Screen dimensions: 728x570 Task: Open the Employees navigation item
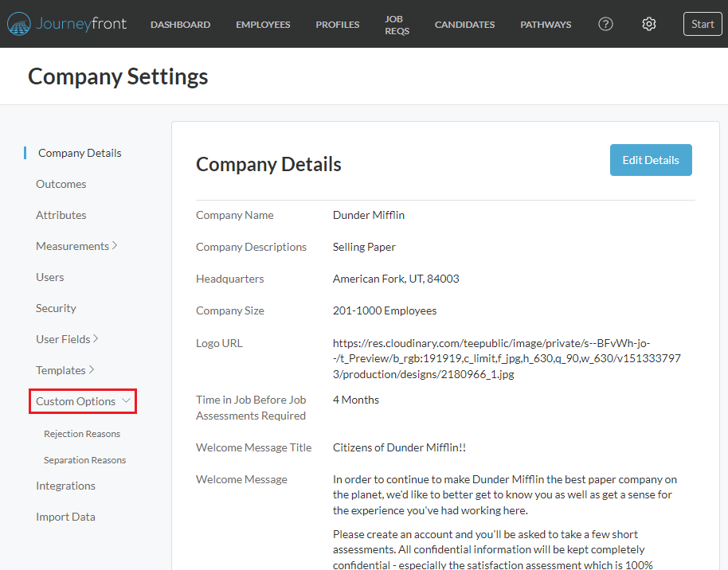pos(263,25)
